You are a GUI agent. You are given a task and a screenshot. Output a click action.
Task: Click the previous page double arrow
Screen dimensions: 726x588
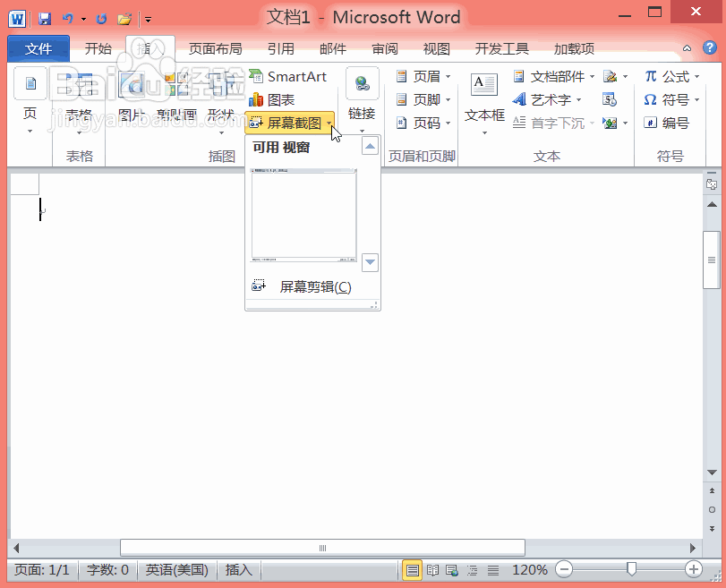712,490
